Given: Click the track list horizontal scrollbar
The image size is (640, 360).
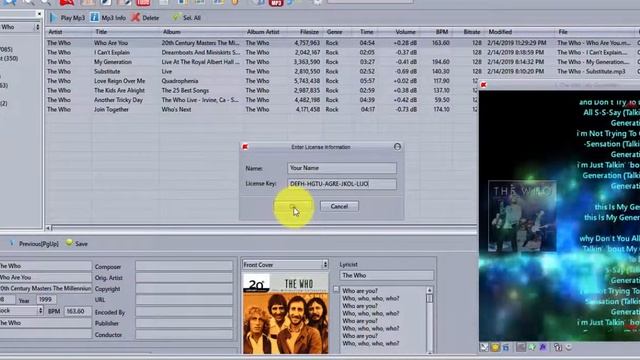Looking at the screenshot, I should coord(261,228).
